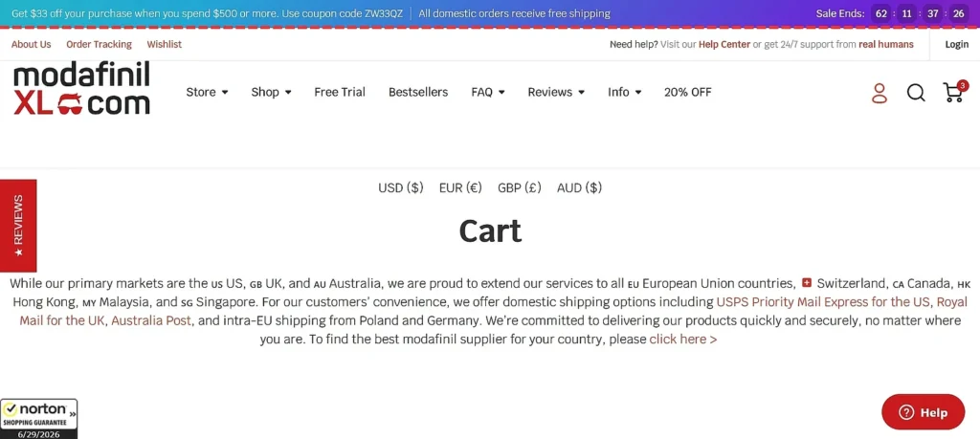Image resolution: width=980 pixels, height=439 pixels.
Task: Open Order Tracking link
Action: (99, 44)
